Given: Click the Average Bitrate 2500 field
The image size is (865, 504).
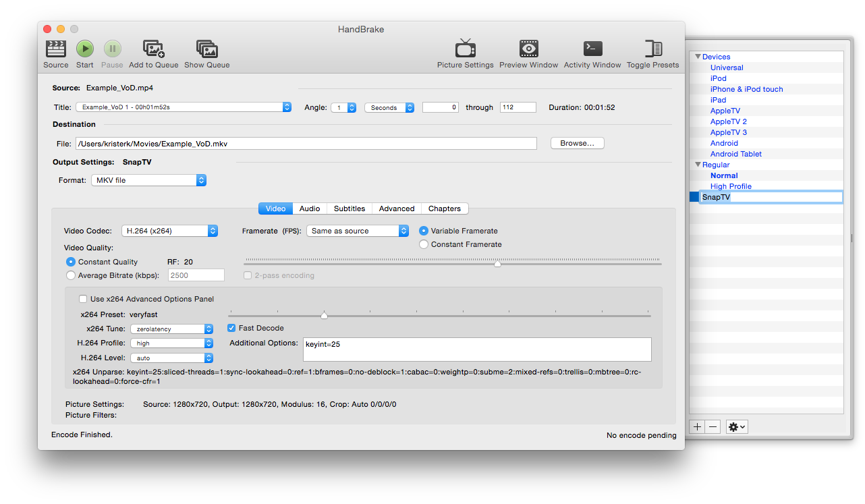Looking at the screenshot, I should coord(196,275).
